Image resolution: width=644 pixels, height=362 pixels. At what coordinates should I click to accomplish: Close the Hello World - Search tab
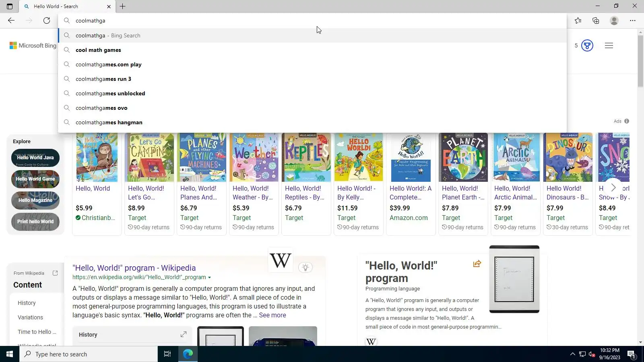click(x=109, y=6)
